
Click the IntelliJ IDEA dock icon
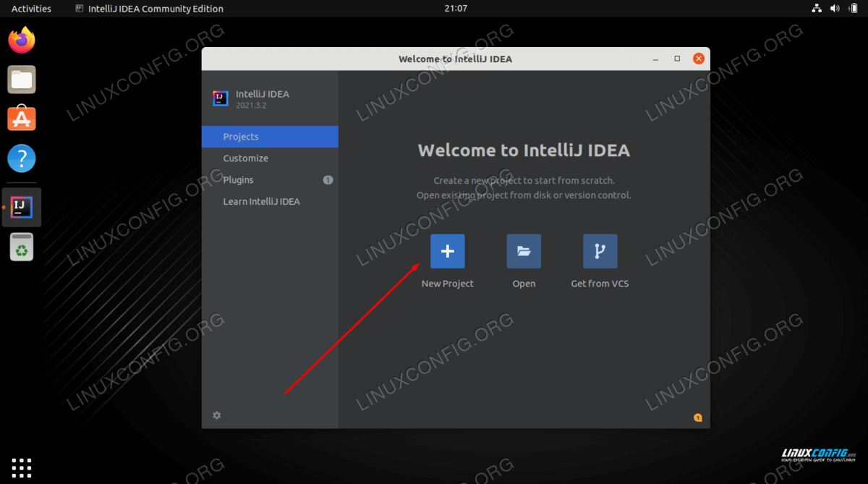22,208
